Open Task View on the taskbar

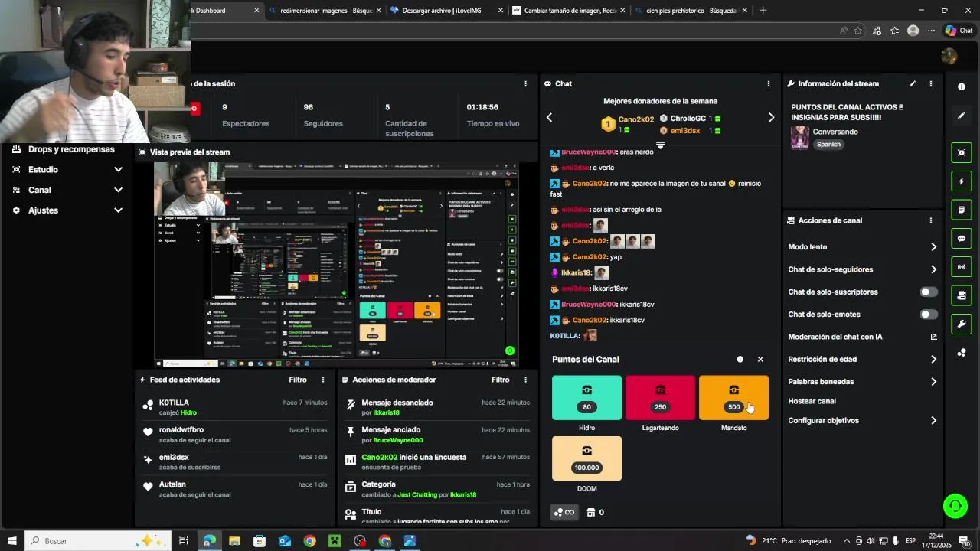184,541
